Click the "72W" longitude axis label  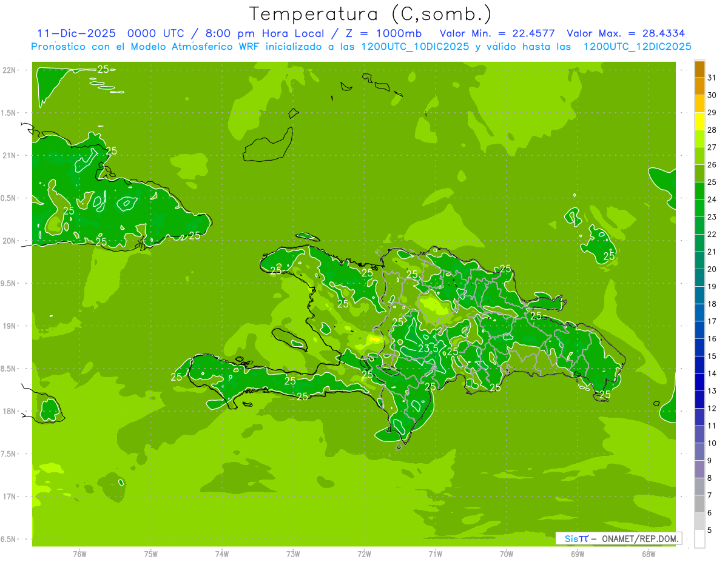[364, 554]
